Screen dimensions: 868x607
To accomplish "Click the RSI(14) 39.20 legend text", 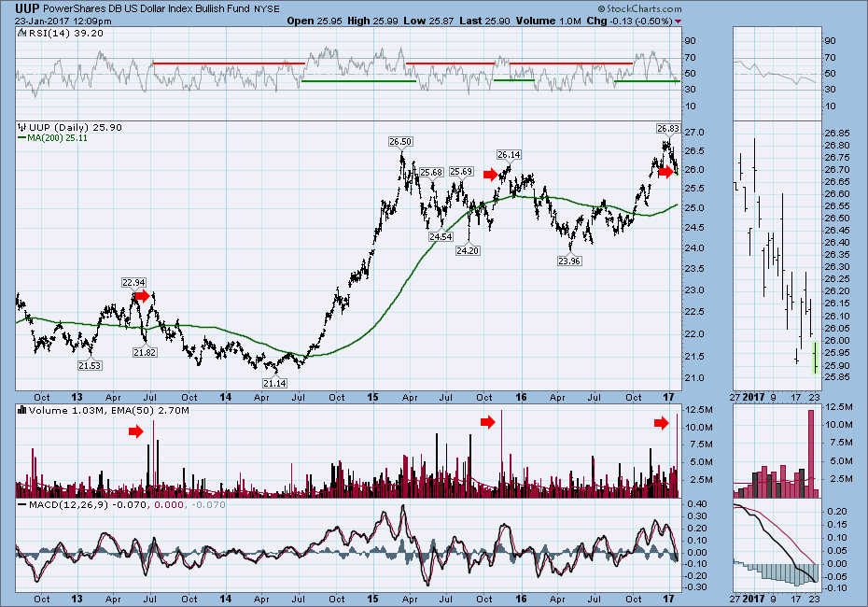I will [x=66, y=34].
